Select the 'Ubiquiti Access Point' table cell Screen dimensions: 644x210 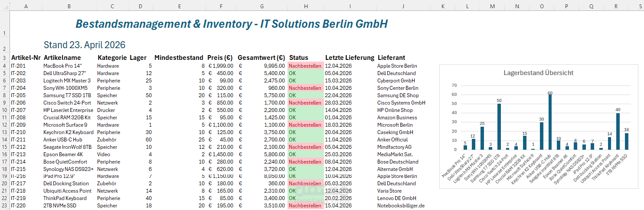point(69,191)
